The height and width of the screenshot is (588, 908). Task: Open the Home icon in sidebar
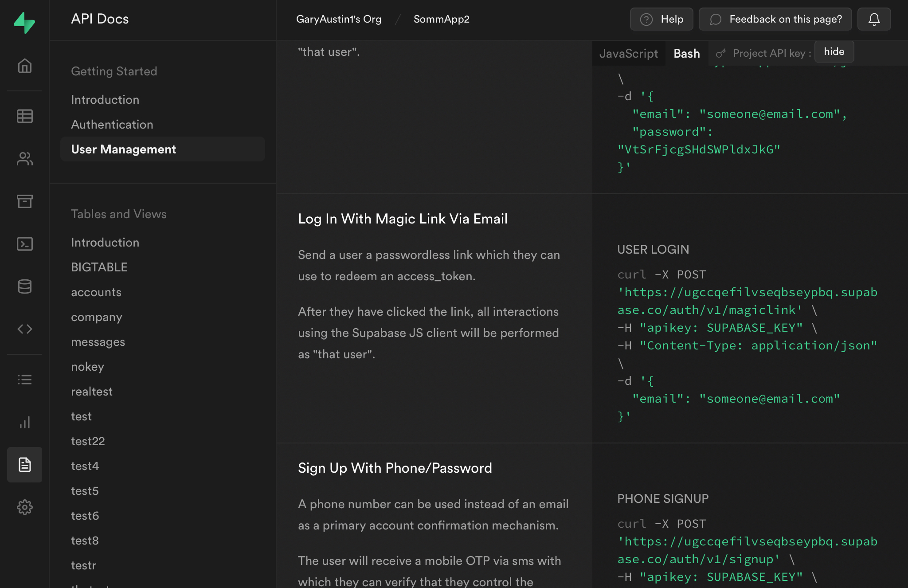coord(24,66)
